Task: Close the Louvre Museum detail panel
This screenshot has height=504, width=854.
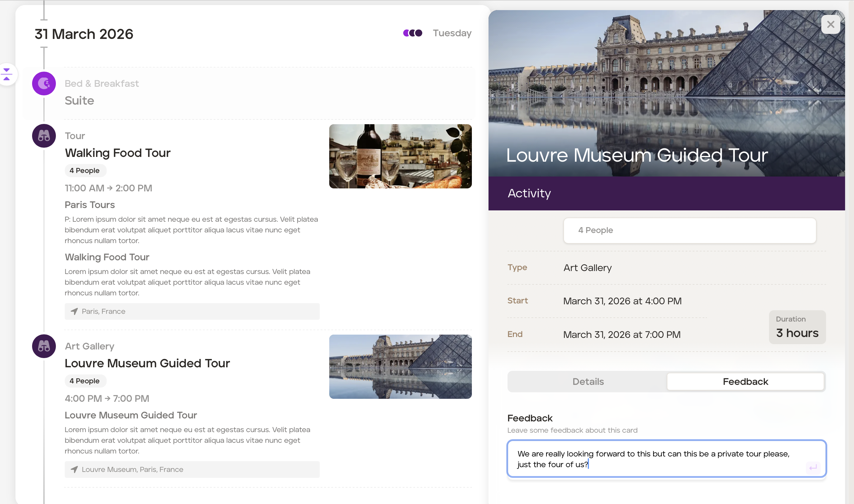Action: [831, 24]
